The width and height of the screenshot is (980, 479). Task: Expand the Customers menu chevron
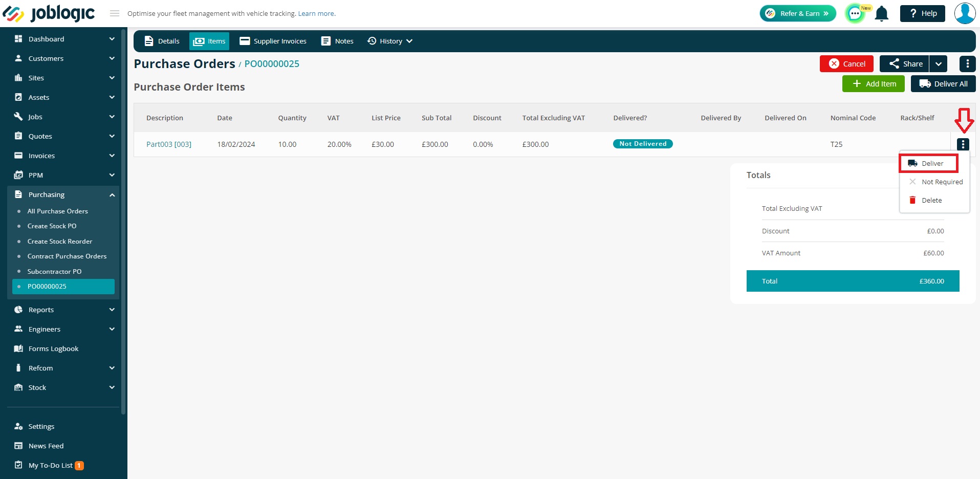pyautogui.click(x=112, y=58)
